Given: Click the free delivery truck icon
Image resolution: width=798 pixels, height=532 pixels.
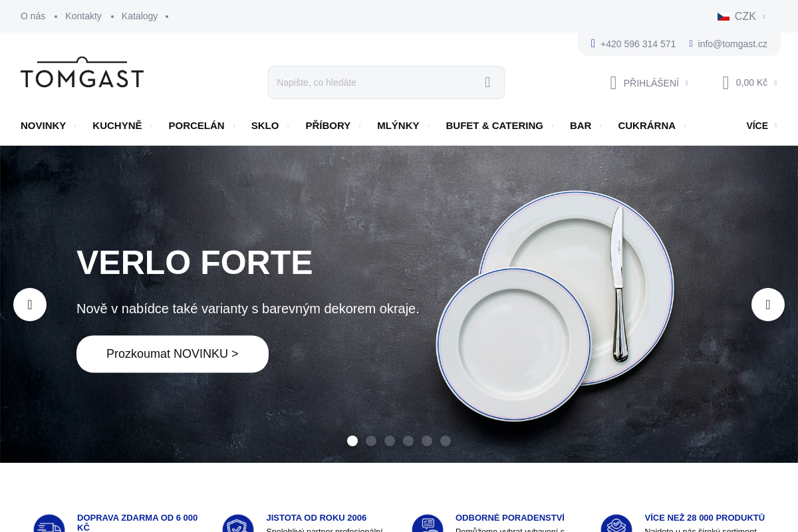Looking at the screenshot, I should [49, 525].
